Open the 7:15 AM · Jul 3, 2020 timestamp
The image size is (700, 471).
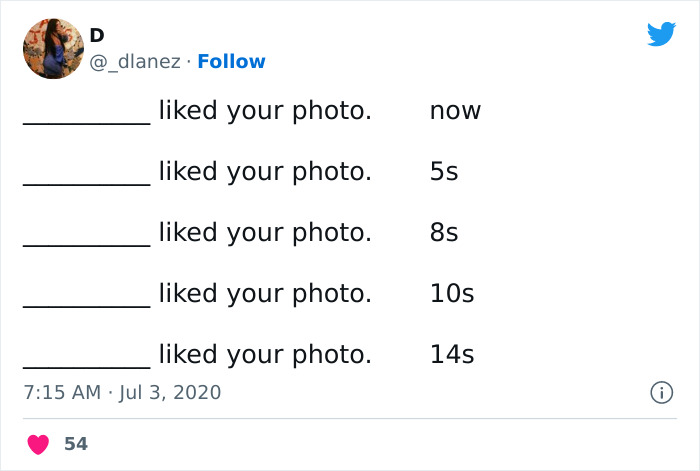[x=121, y=393]
